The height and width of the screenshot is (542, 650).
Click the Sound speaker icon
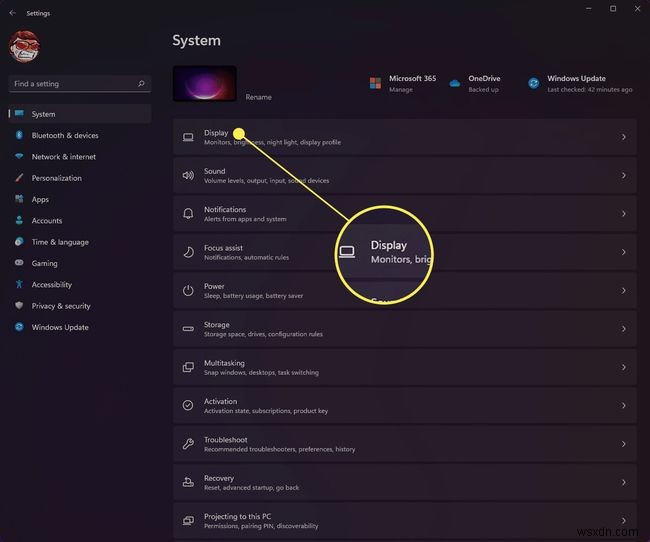pyautogui.click(x=188, y=175)
